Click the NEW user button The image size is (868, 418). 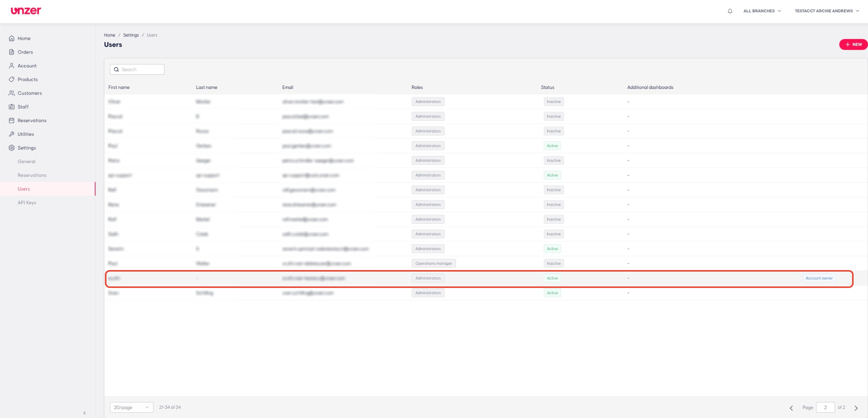click(x=853, y=44)
